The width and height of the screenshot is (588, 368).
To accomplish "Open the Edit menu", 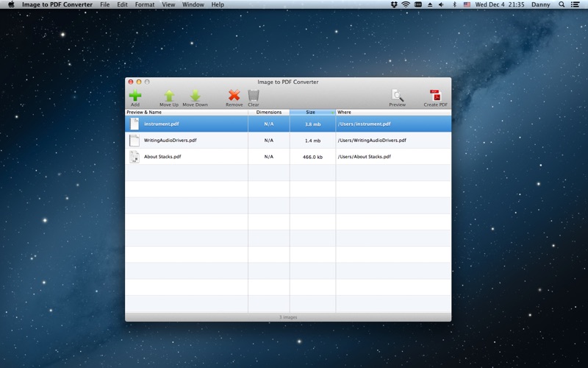I will click(x=122, y=4).
